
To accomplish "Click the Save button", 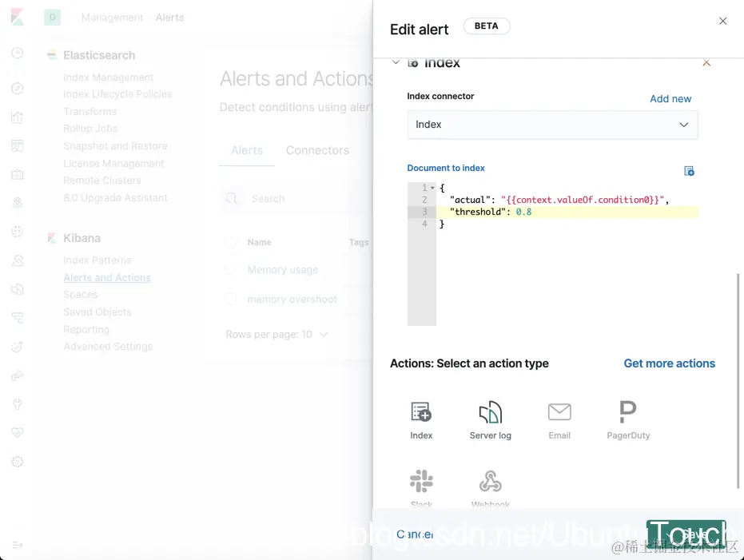I will point(686,534).
